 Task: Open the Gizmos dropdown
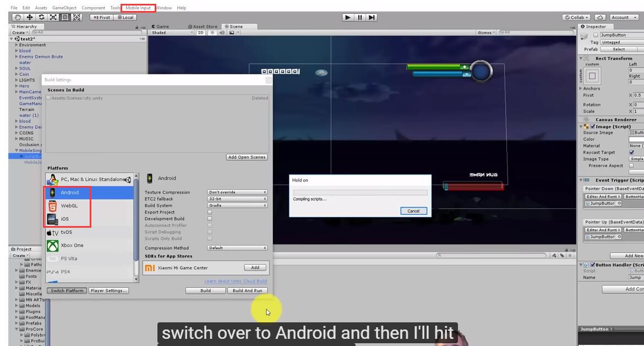(x=486, y=32)
